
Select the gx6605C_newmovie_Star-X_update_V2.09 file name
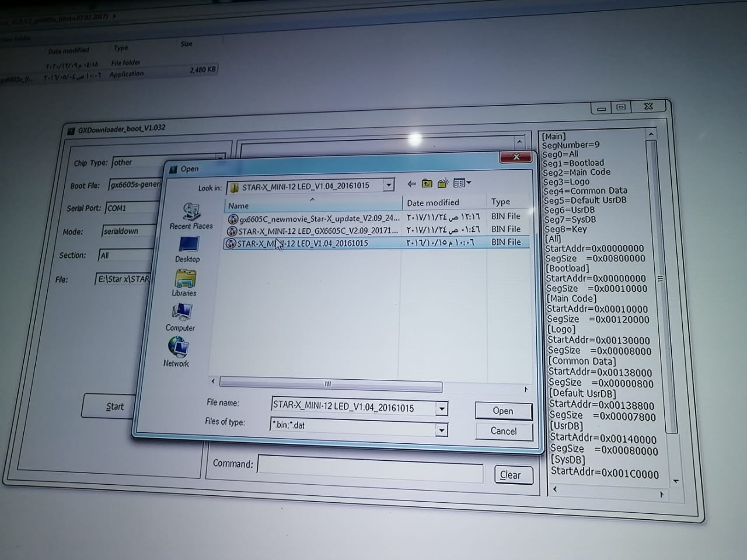[x=320, y=219]
